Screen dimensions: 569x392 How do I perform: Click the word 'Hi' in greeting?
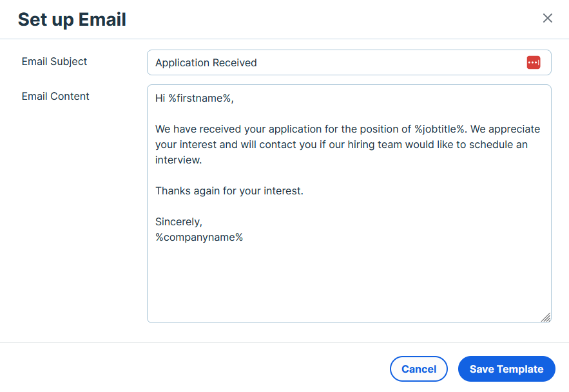160,98
